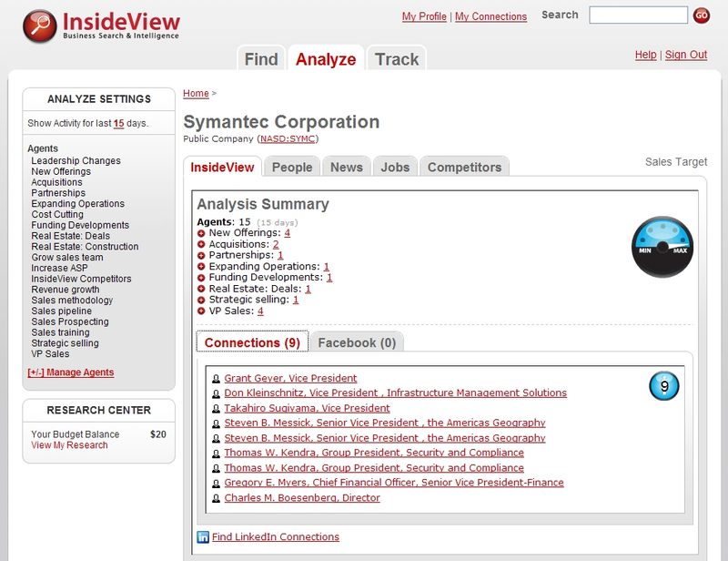Expand the Partnerships plus icon in summary
Screen dimensions: 728x561
point(201,256)
